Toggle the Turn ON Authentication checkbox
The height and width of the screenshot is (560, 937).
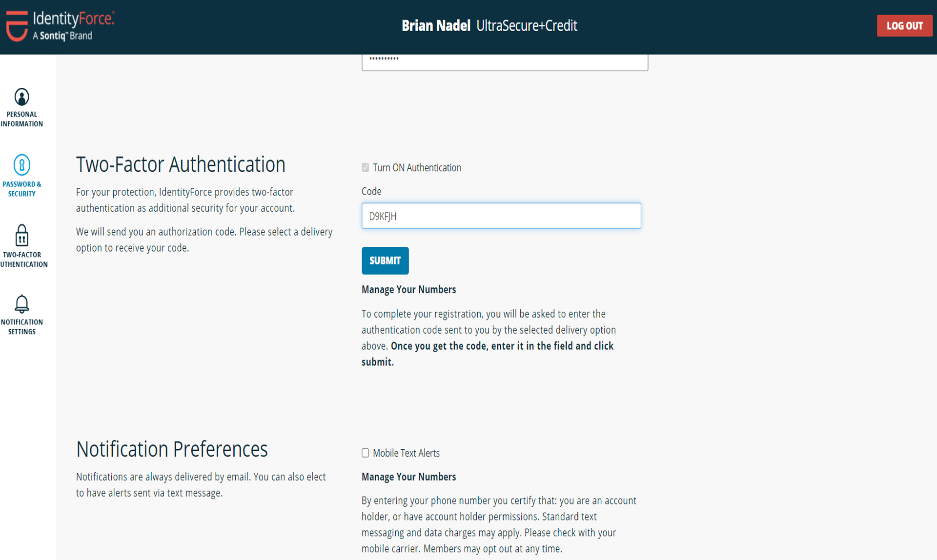pyautogui.click(x=365, y=167)
